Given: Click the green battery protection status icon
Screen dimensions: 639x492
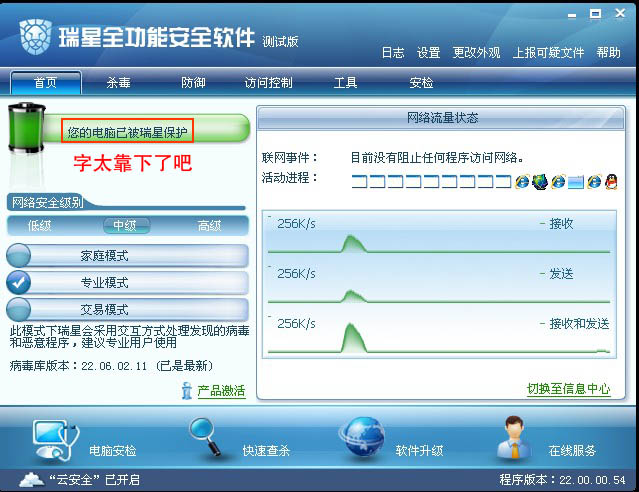Looking at the screenshot, I should pos(26,128).
